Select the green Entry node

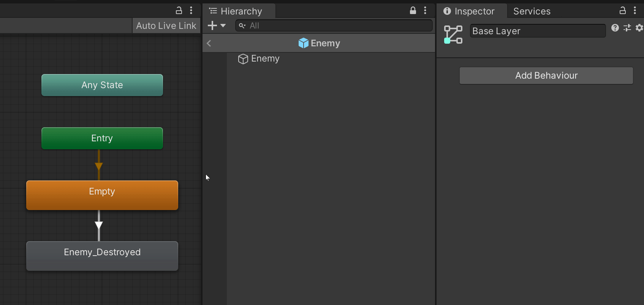coord(102,138)
